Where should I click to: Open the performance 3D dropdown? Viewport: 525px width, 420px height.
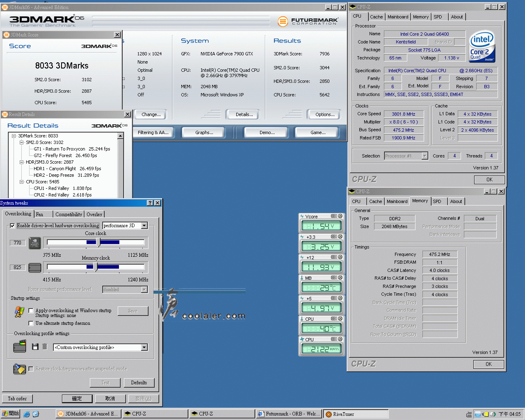(x=144, y=226)
